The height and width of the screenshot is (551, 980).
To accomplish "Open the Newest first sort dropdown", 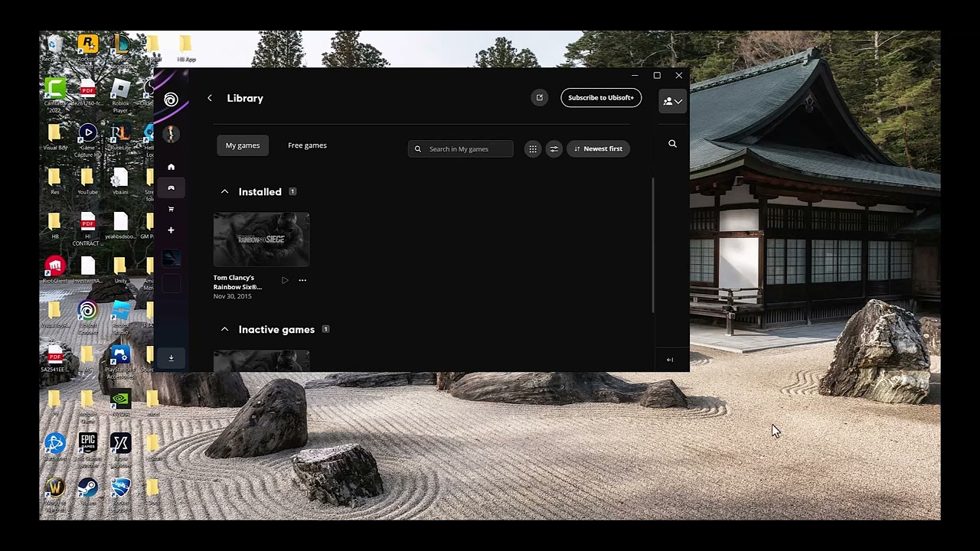I will (598, 148).
